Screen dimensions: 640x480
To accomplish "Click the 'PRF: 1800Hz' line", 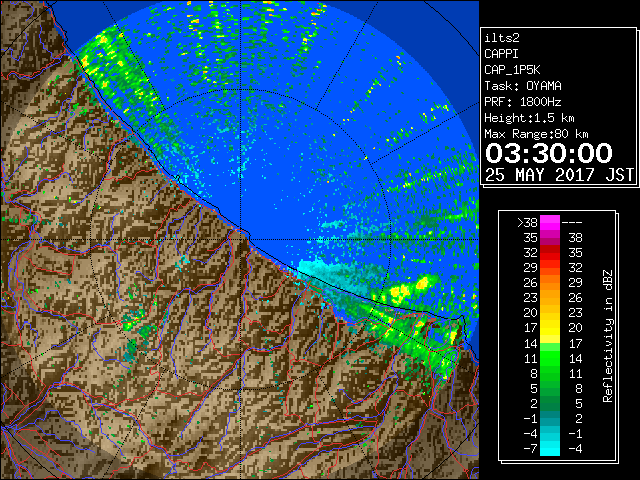I will (523, 102).
